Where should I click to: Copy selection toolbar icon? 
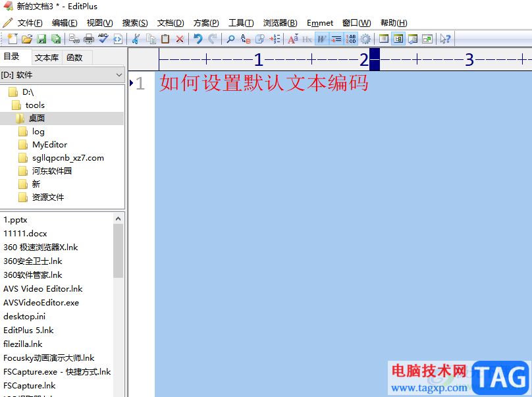pyautogui.click(x=151, y=39)
